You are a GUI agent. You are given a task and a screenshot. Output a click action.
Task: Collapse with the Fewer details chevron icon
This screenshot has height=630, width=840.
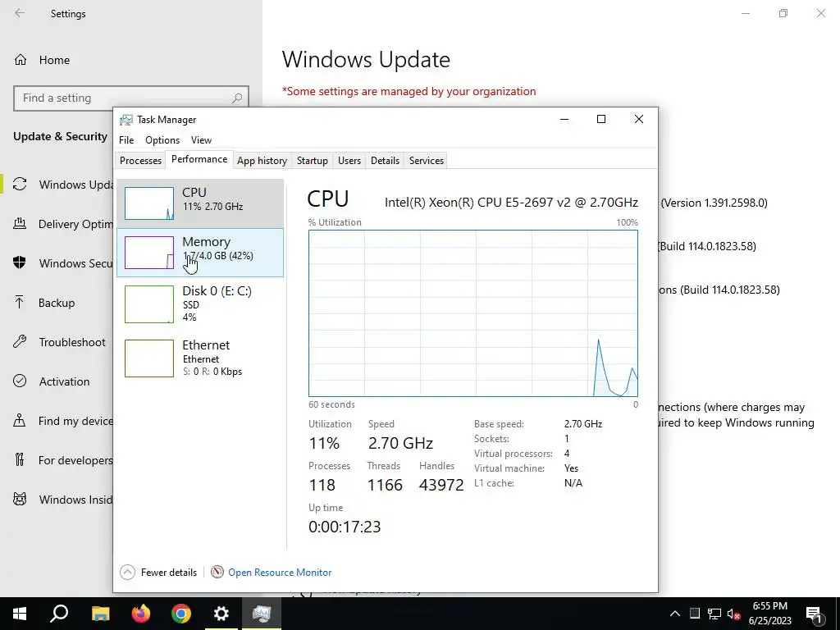pyautogui.click(x=127, y=572)
